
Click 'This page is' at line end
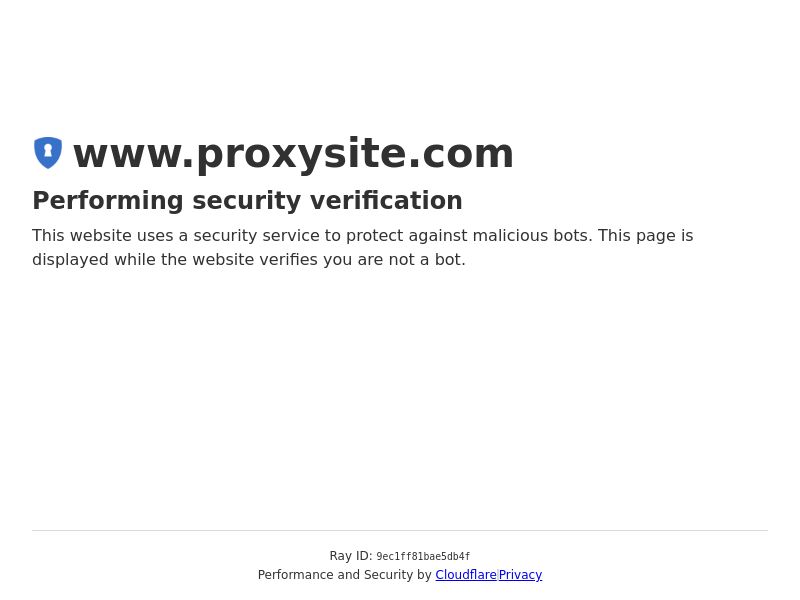pos(645,236)
